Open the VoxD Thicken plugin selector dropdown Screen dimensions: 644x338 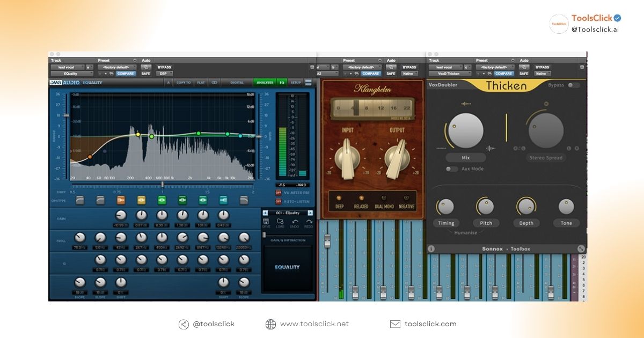[x=450, y=74]
